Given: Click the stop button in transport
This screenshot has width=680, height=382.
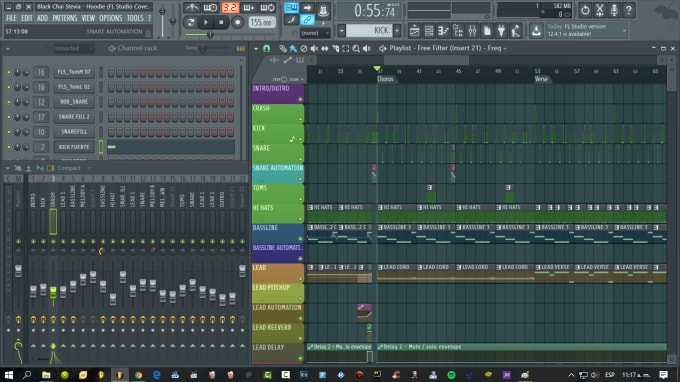Looking at the screenshot, I should [x=221, y=22].
